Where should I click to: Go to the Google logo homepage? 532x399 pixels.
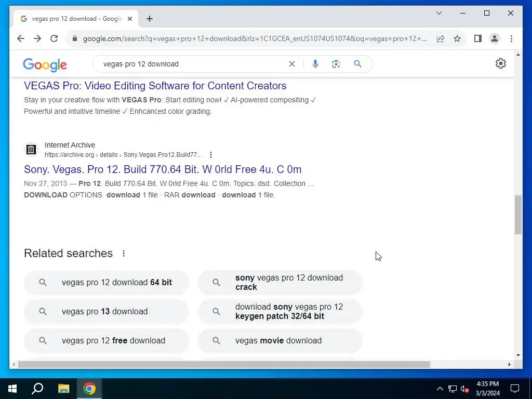coord(45,64)
